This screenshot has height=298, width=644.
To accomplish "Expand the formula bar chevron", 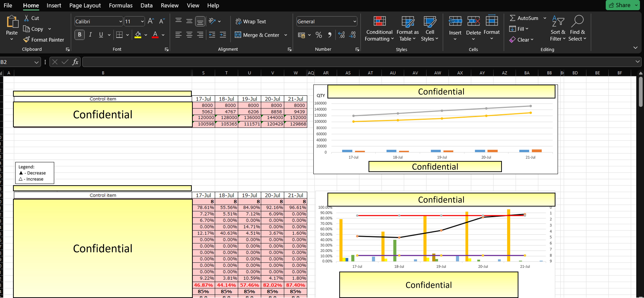I will coord(638,62).
